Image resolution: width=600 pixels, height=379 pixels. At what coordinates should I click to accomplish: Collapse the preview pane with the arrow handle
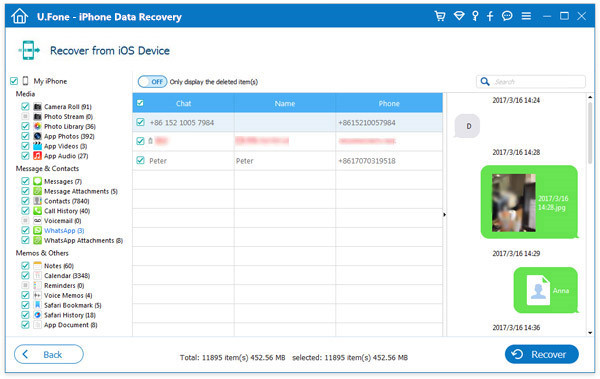[444, 215]
